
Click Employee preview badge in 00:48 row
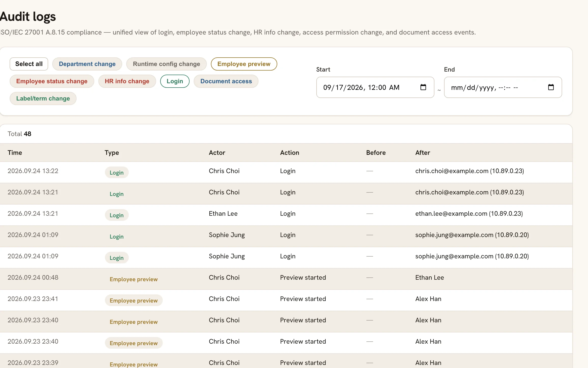(x=134, y=279)
